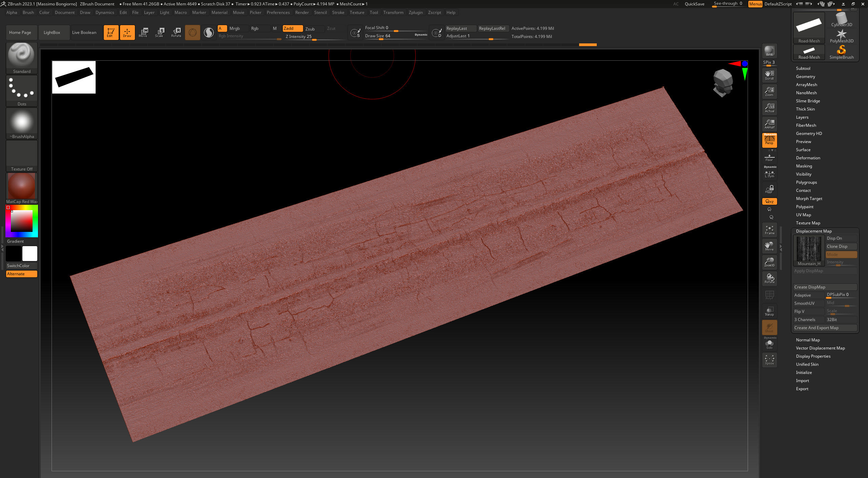Toggle Solo mode
This screenshot has height=478, width=868.
[x=769, y=344]
